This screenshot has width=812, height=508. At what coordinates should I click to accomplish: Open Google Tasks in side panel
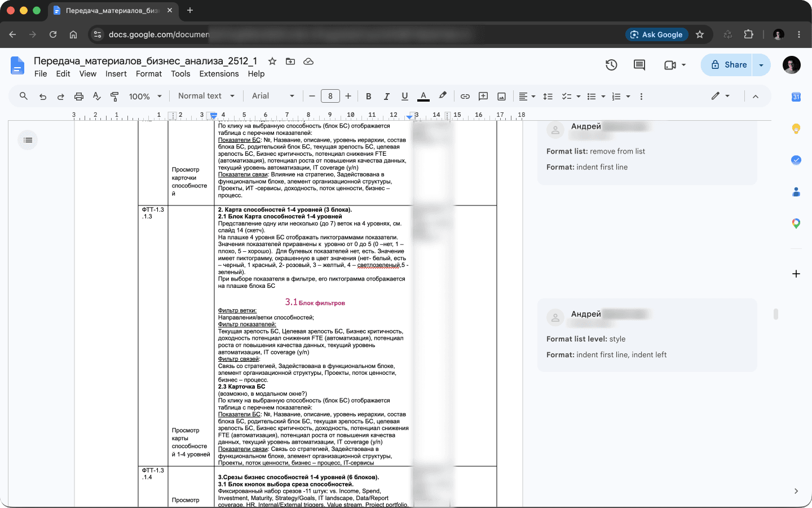[796, 160]
